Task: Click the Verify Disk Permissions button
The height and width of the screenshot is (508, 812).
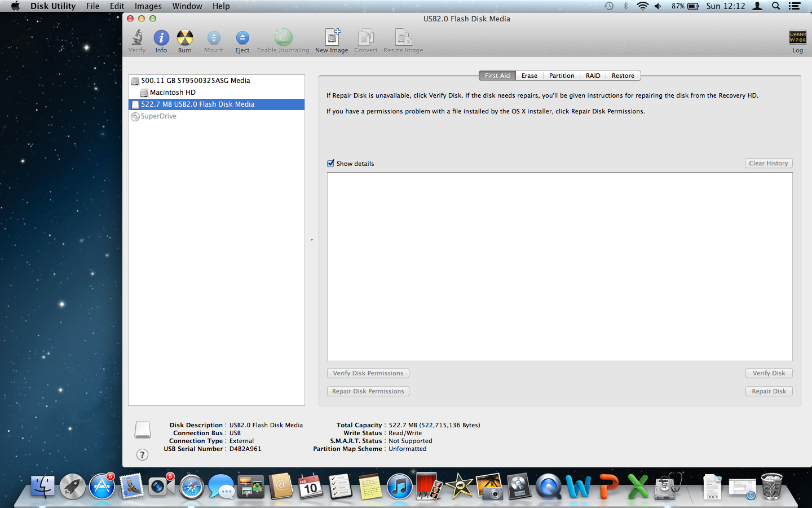Action: tap(368, 373)
